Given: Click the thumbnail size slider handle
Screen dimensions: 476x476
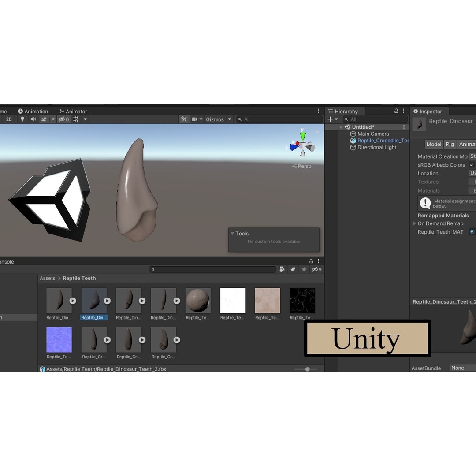Looking at the screenshot, I should (308, 369).
